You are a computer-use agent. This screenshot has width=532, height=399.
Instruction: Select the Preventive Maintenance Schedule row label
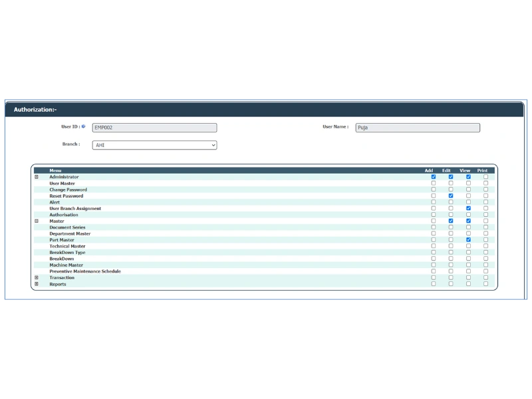[85, 271]
